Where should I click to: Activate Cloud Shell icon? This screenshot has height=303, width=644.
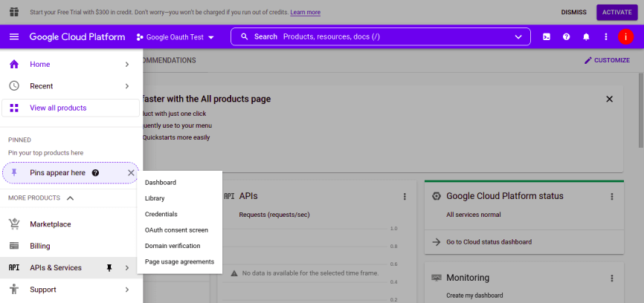pos(547,37)
